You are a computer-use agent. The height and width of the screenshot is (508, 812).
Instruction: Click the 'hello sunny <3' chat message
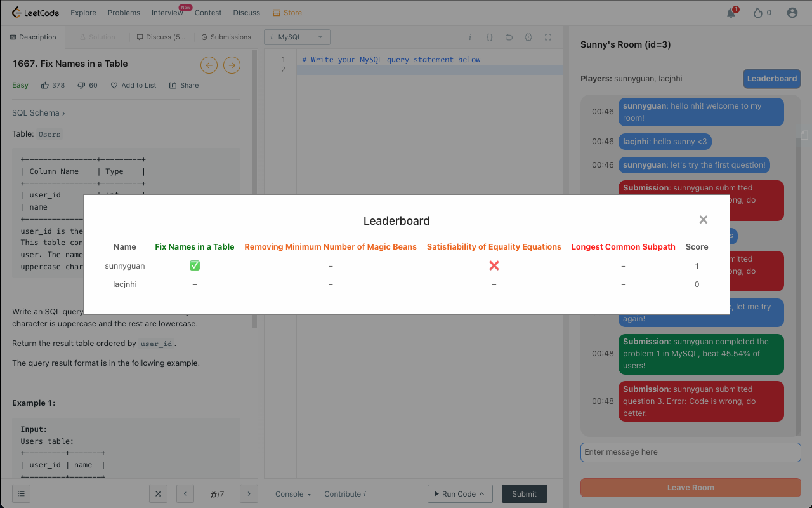(665, 142)
